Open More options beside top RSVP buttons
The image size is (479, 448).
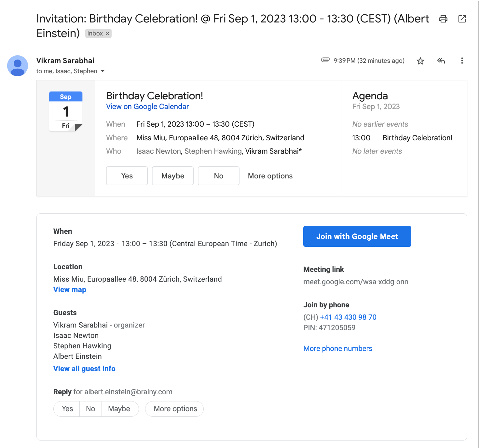(x=270, y=176)
